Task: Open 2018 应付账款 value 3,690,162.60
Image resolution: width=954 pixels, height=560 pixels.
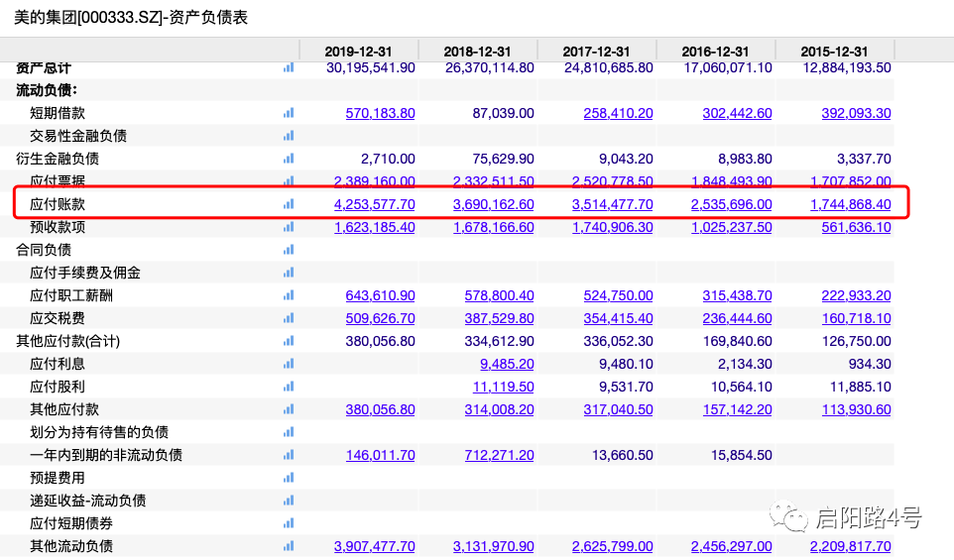Action: (x=493, y=204)
